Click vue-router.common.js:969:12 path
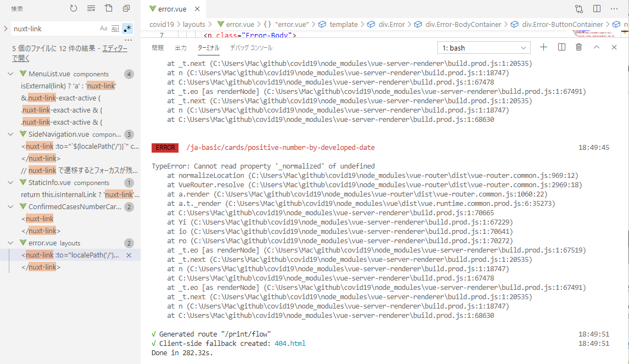The image size is (629, 364). pos(413,176)
